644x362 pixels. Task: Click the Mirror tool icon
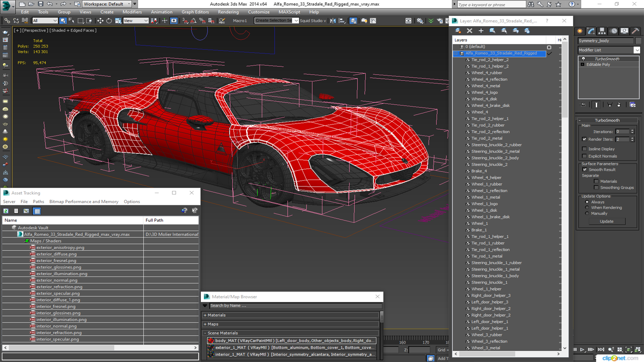tap(333, 21)
